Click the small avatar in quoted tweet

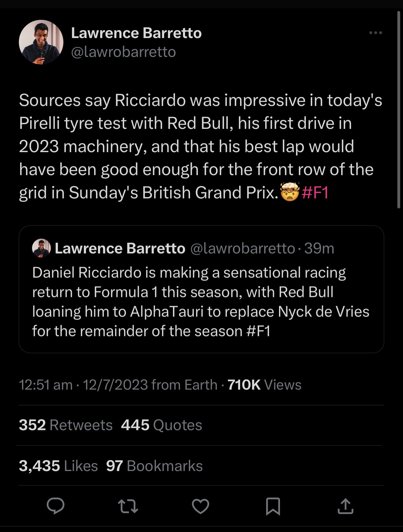(41, 248)
